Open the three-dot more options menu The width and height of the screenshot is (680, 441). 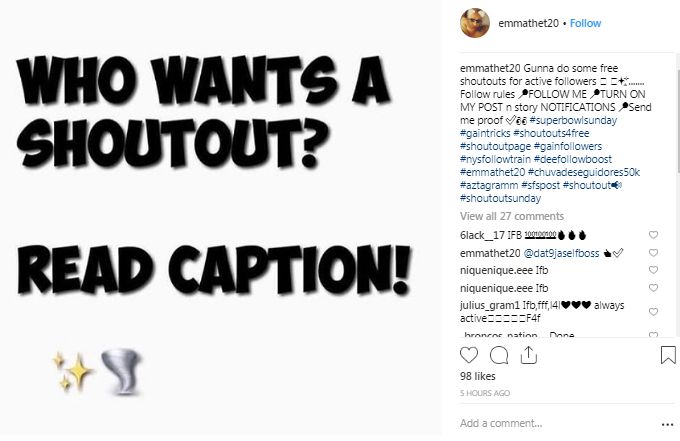pos(667,425)
